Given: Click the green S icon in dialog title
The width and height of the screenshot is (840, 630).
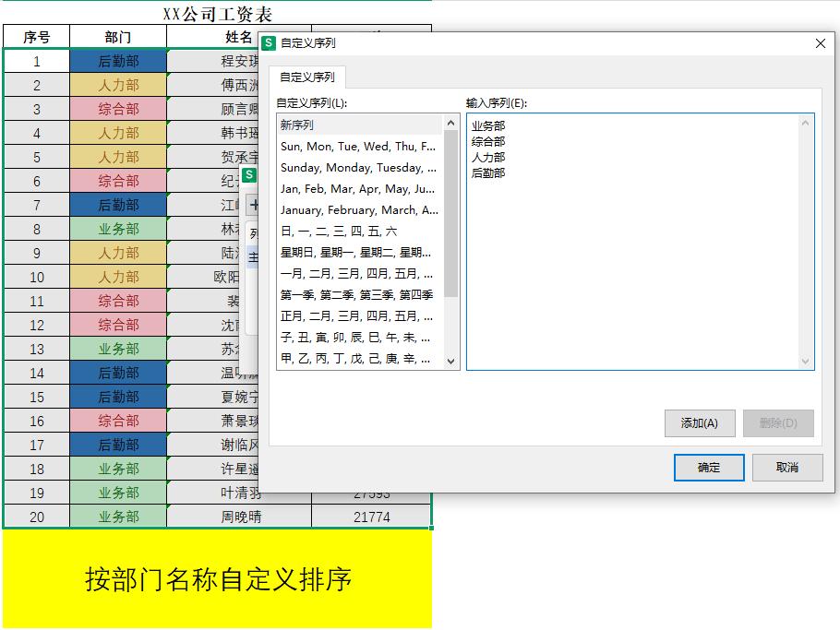Looking at the screenshot, I should click(x=269, y=42).
